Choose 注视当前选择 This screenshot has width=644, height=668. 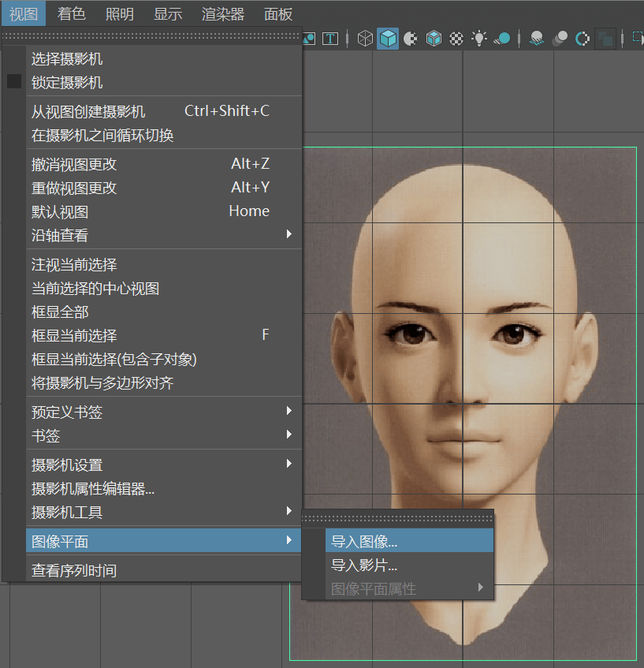click(x=164, y=264)
